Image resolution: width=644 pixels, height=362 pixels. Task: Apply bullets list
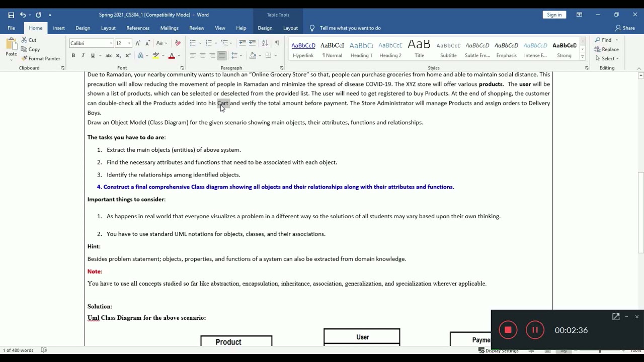point(193,43)
